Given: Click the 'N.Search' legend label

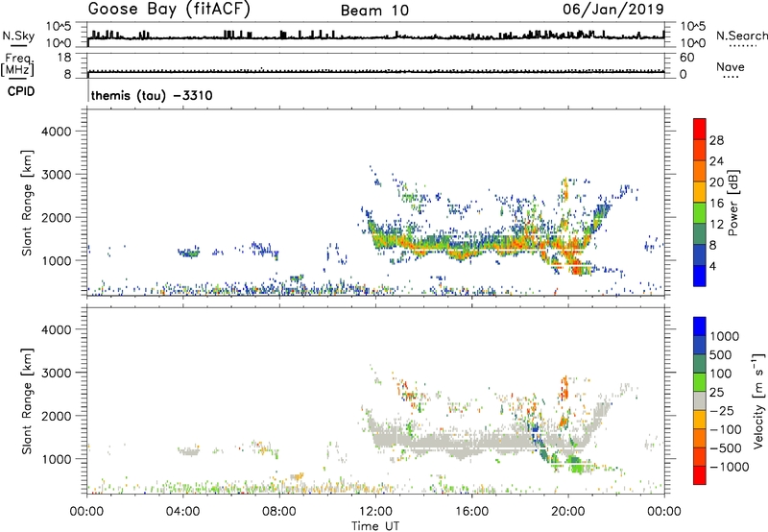Looking at the screenshot, I should click(x=742, y=36).
